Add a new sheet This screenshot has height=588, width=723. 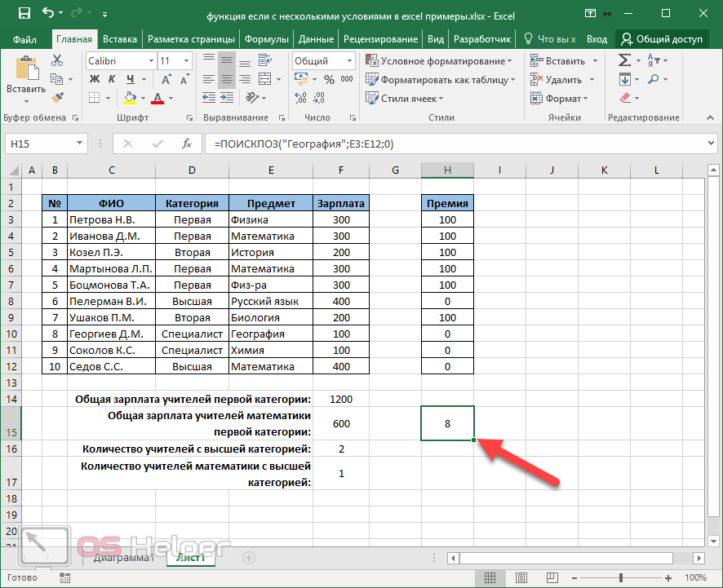tap(249, 558)
